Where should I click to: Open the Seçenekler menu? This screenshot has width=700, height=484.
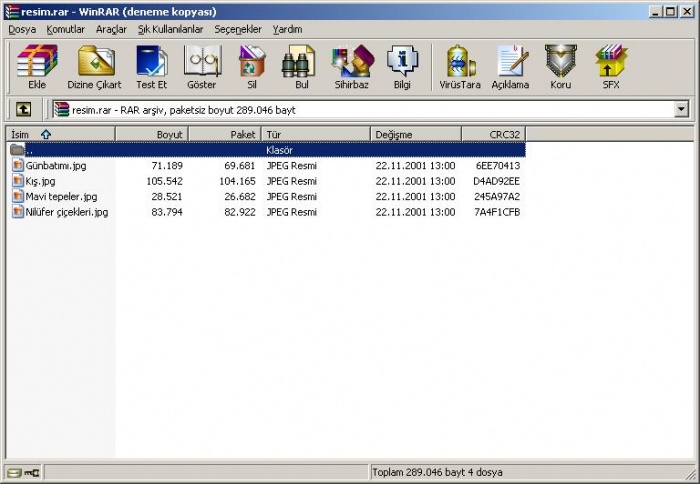click(238, 29)
